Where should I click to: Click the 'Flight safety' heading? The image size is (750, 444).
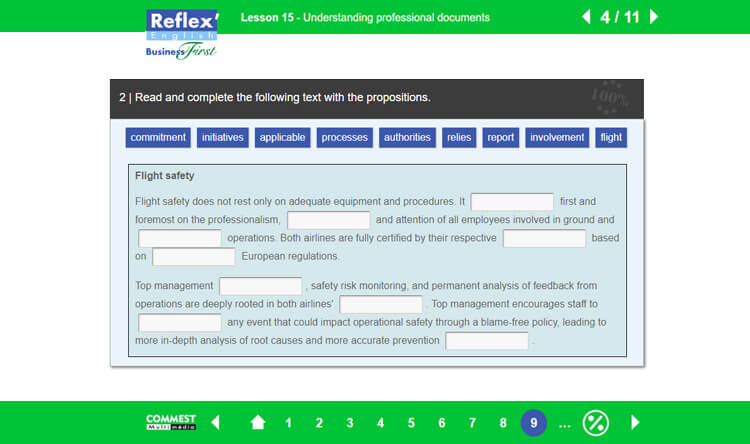pyautogui.click(x=165, y=176)
